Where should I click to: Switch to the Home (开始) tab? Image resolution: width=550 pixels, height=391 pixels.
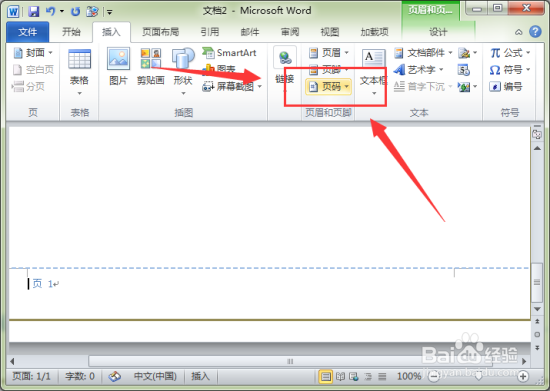click(x=71, y=32)
